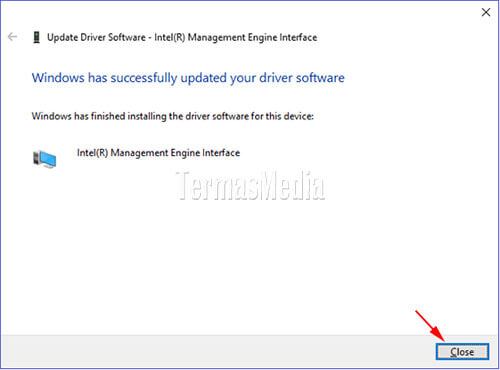Go back using the back arrow
The width and height of the screenshot is (500, 370).
pyautogui.click(x=12, y=37)
